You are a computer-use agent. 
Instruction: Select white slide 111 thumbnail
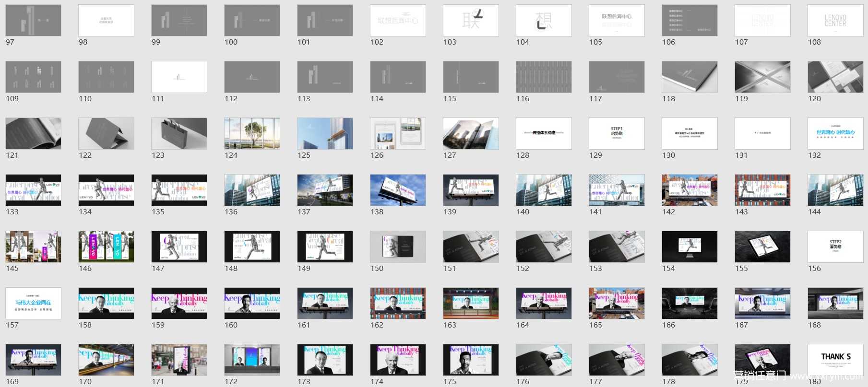pyautogui.click(x=179, y=77)
